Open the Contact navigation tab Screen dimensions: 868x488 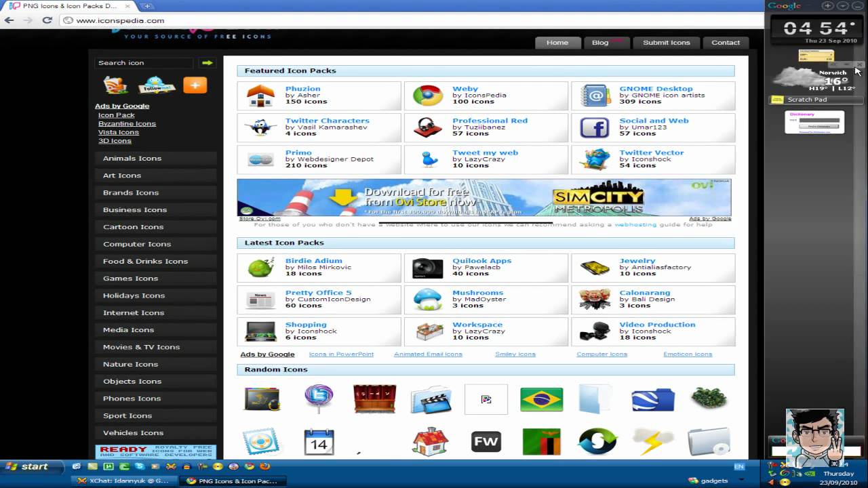coord(726,42)
